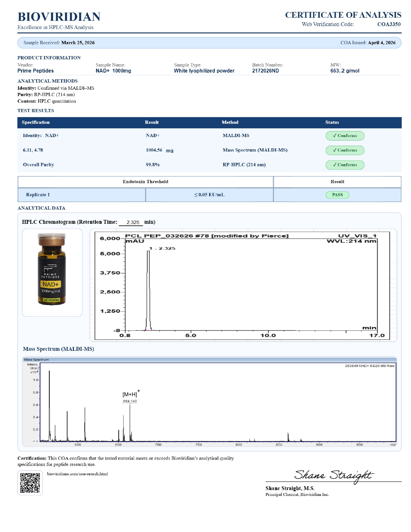The height and width of the screenshot is (532, 411).
Task: Click the Endotoxin Threshold header
Action: (x=145, y=182)
